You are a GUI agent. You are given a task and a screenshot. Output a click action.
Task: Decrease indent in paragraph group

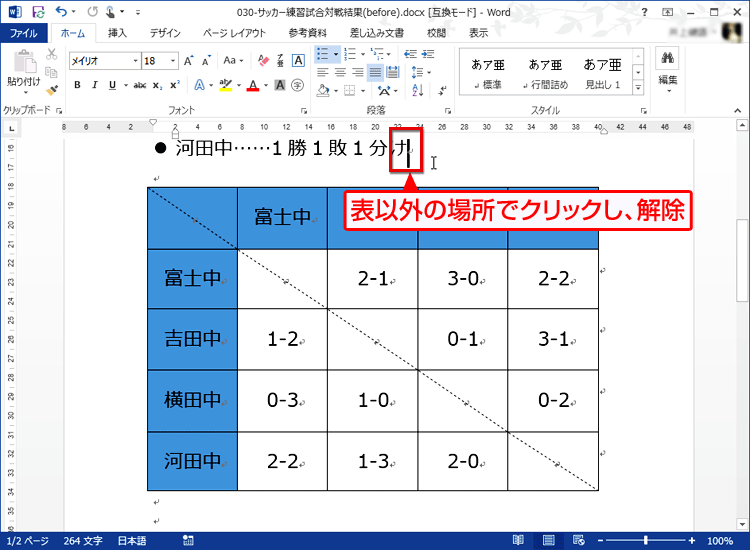410,54
